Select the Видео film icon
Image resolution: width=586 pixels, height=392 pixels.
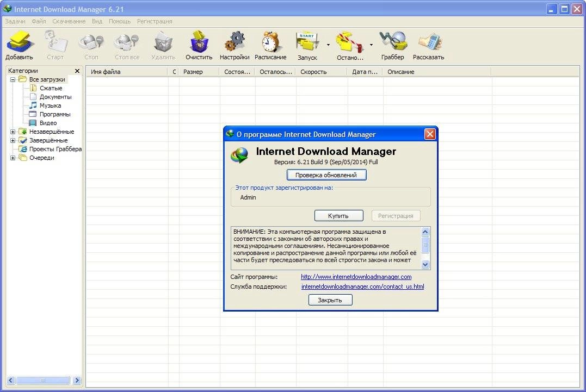point(33,123)
